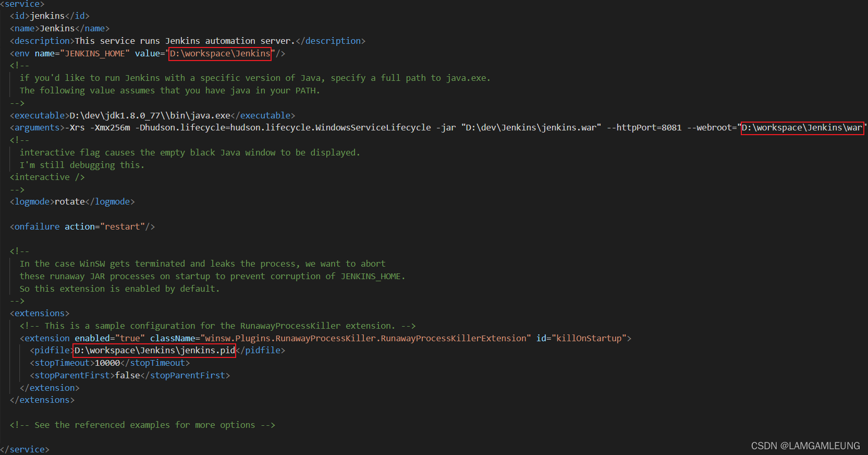Click the jenkins.war jar path in arguments
868x455 pixels.
[531, 128]
